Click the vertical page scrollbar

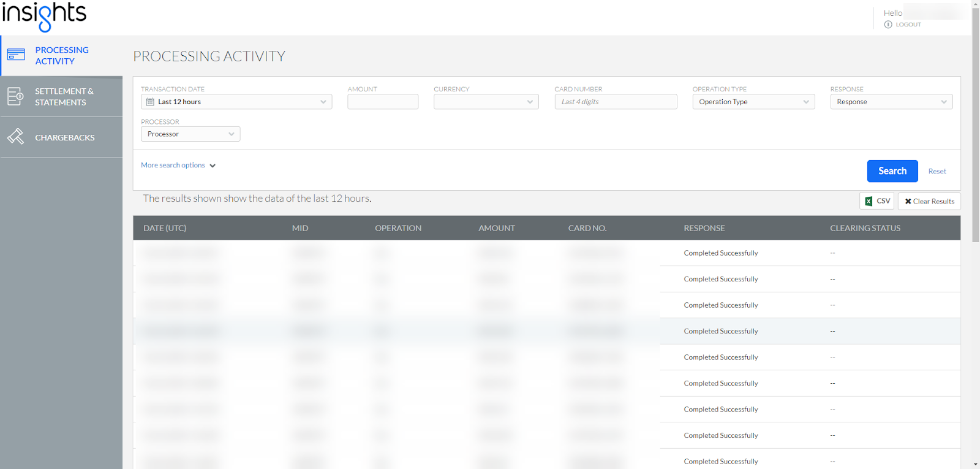(x=975, y=123)
